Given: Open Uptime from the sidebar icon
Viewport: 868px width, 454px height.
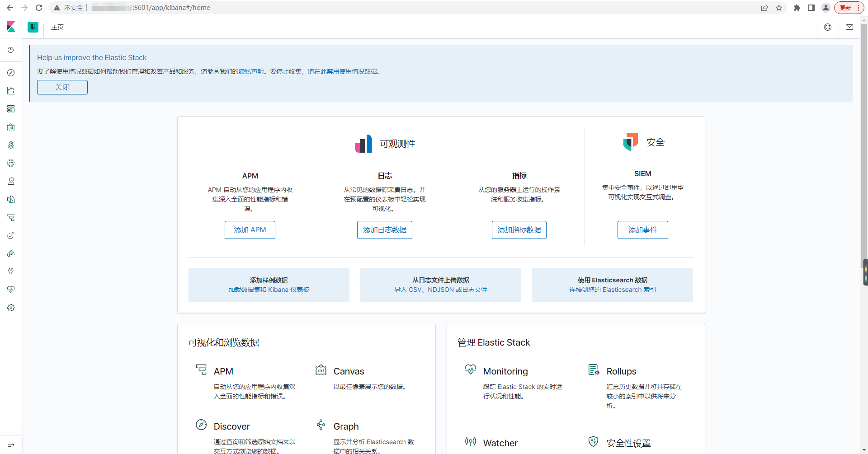Looking at the screenshot, I should click(x=11, y=235).
